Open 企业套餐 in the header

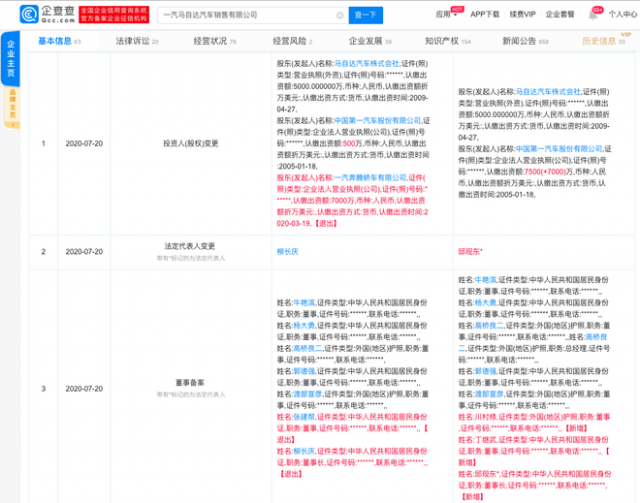(x=560, y=14)
